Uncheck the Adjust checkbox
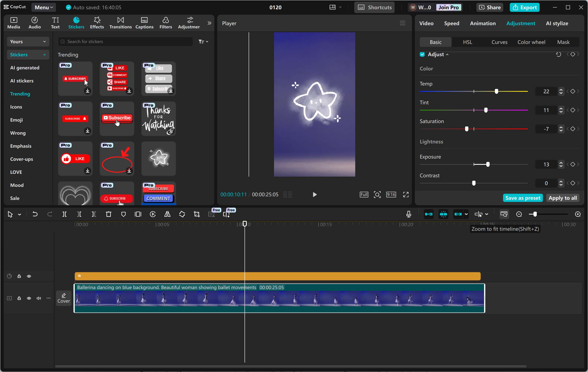The image size is (588, 372). [422, 54]
